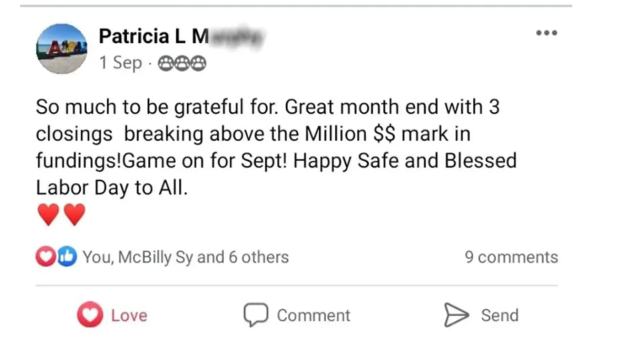Click Patricia's profile picture thumbnail
Viewport: 644px width, 364px height.
coord(61,48)
